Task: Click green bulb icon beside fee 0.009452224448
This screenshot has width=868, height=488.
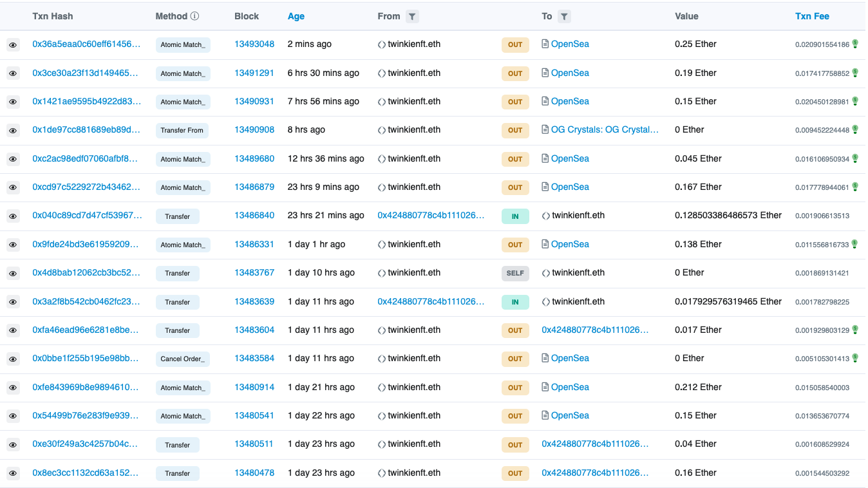Action: click(855, 129)
